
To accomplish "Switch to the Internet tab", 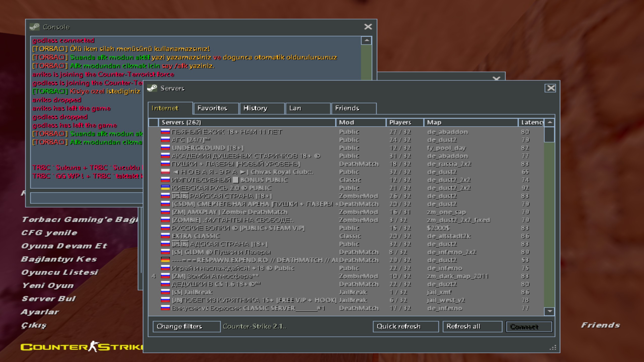I will (x=170, y=108).
